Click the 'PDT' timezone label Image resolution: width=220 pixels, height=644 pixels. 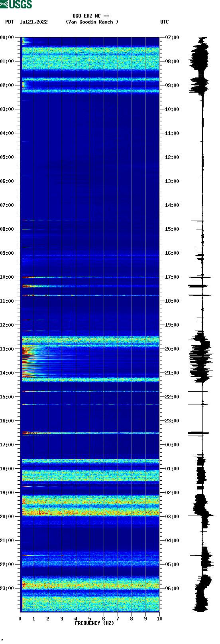click(x=10, y=22)
